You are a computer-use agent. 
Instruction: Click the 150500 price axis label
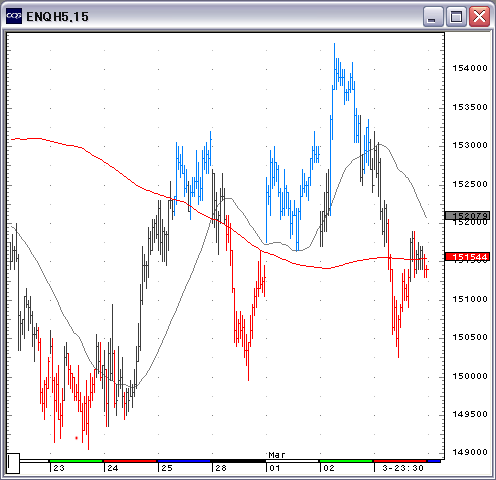pos(470,337)
